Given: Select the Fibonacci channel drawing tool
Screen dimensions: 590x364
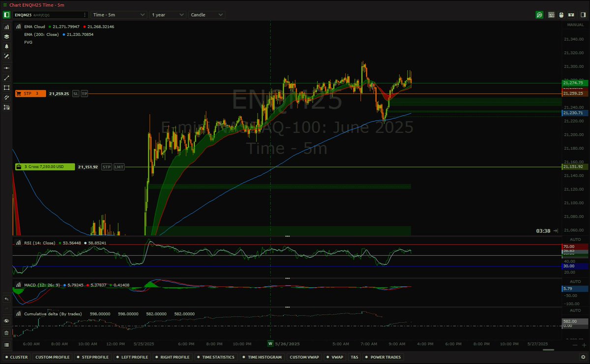Looking at the screenshot, I should coord(6,97).
